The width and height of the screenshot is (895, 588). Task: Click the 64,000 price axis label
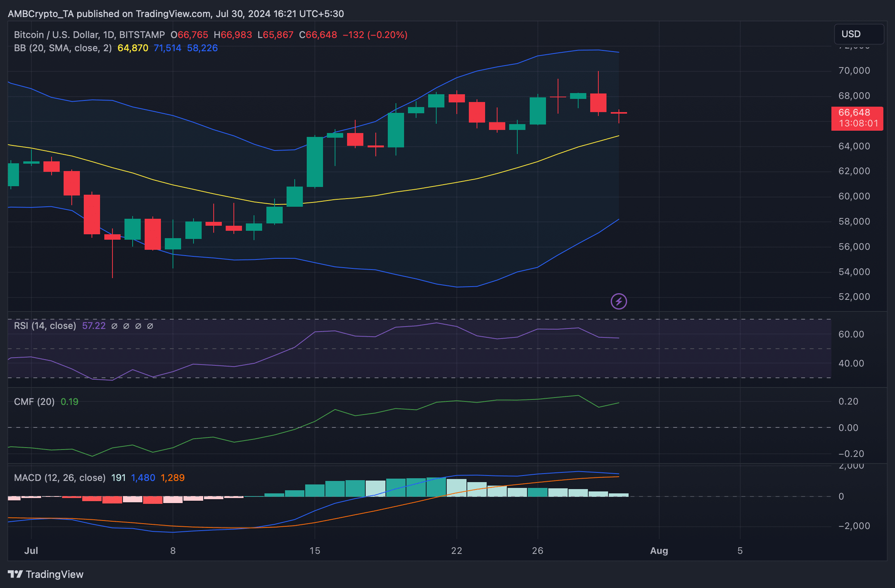[854, 146]
